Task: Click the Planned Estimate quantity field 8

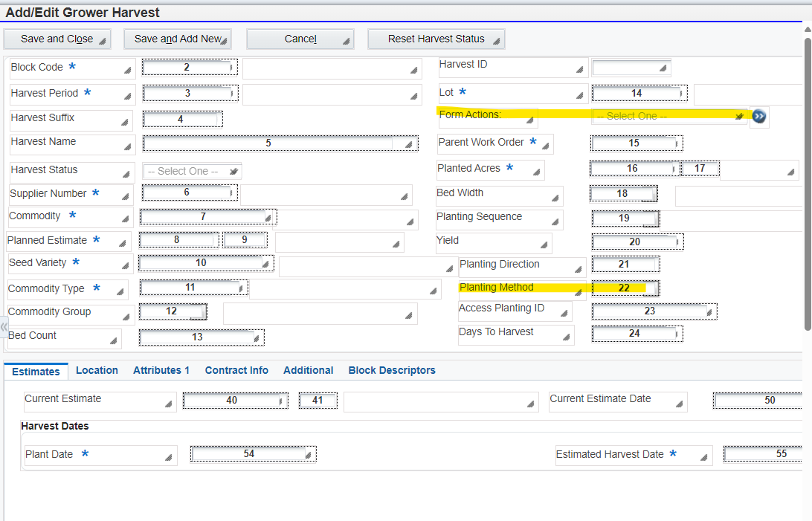Action: pyautogui.click(x=179, y=240)
